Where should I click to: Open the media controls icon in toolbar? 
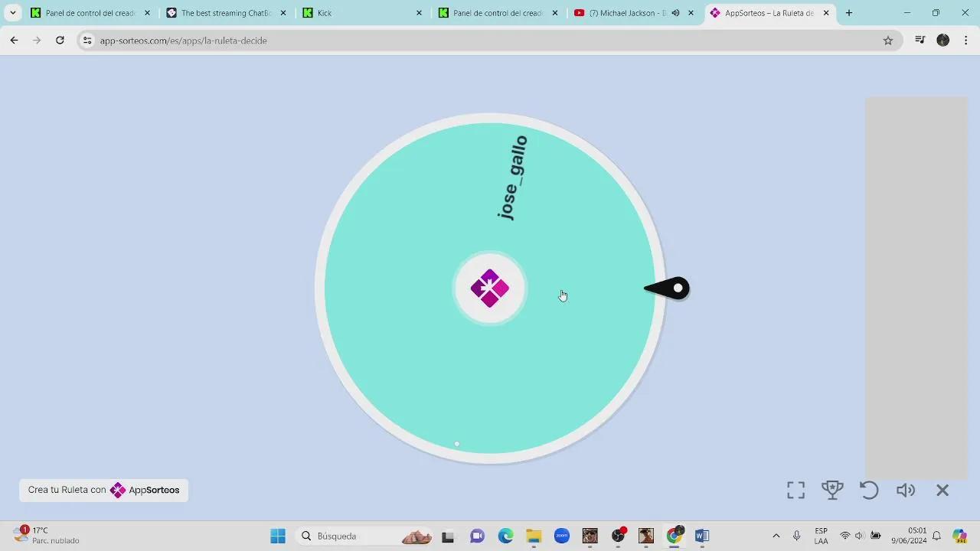pos(920,41)
